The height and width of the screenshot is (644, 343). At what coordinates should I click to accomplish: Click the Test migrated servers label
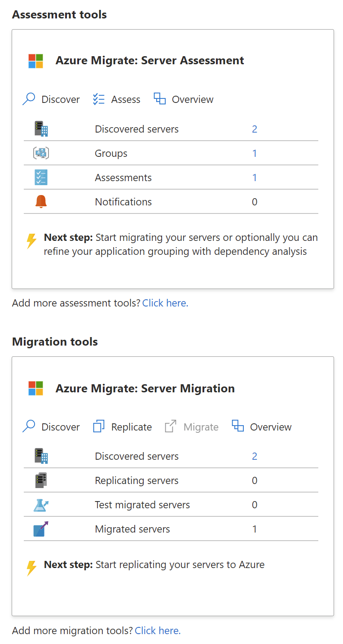[142, 505]
